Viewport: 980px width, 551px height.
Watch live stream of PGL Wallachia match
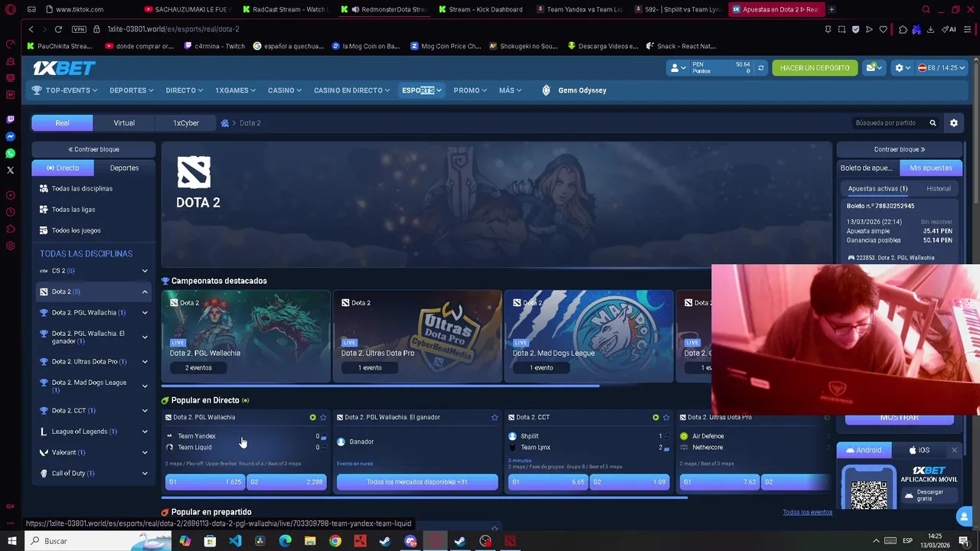coord(312,417)
